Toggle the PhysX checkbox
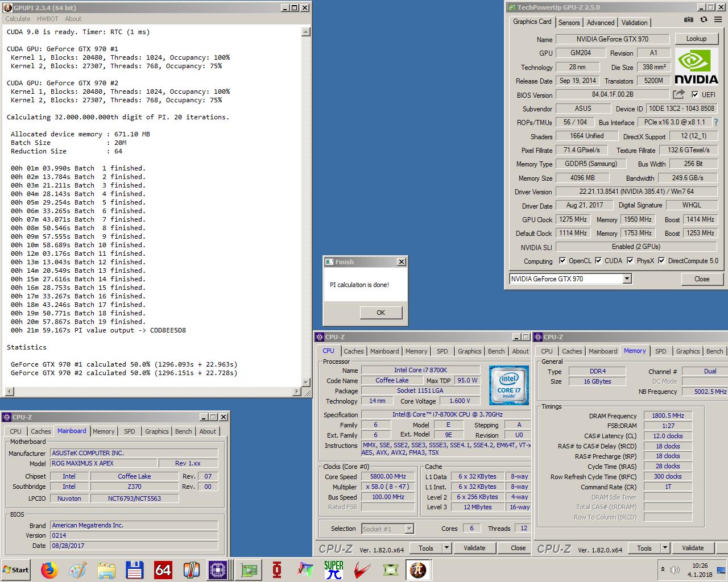Screen dimensions: 728x582 pyautogui.click(x=630, y=261)
